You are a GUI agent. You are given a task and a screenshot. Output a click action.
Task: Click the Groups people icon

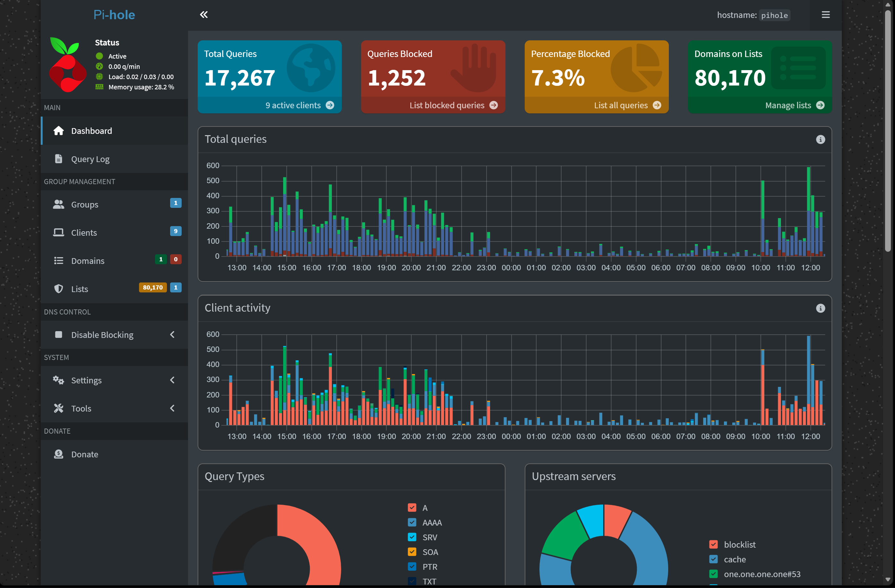pos(58,204)
